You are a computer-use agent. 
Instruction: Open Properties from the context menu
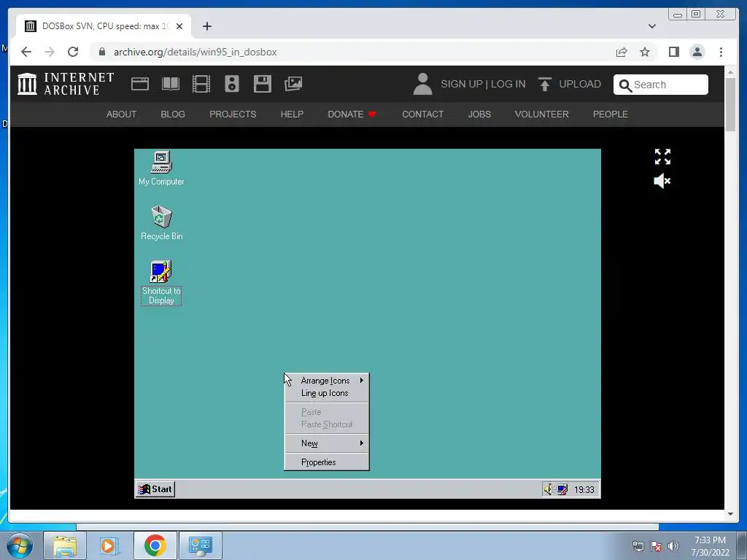(327, 462)
